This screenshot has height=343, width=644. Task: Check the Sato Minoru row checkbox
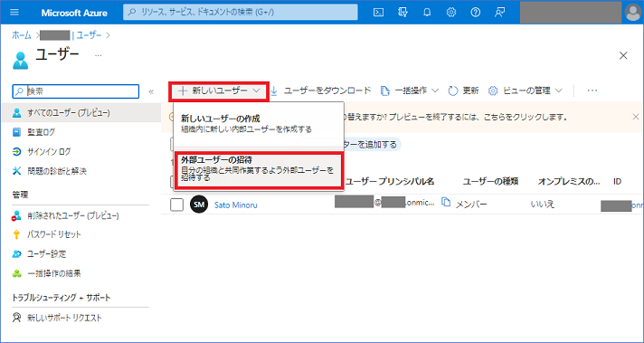coord(176,205)
